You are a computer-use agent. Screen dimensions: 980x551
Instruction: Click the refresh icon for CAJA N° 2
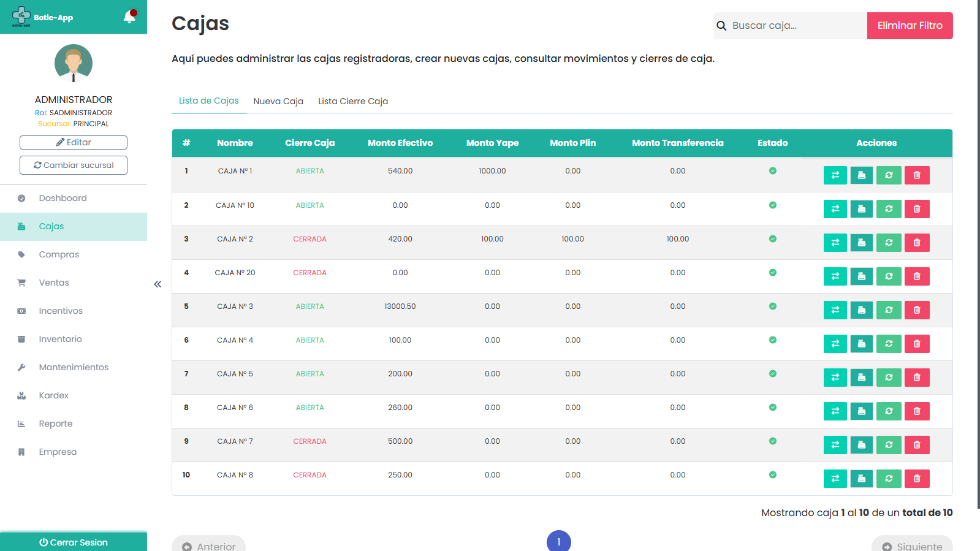tap(889, 243)
